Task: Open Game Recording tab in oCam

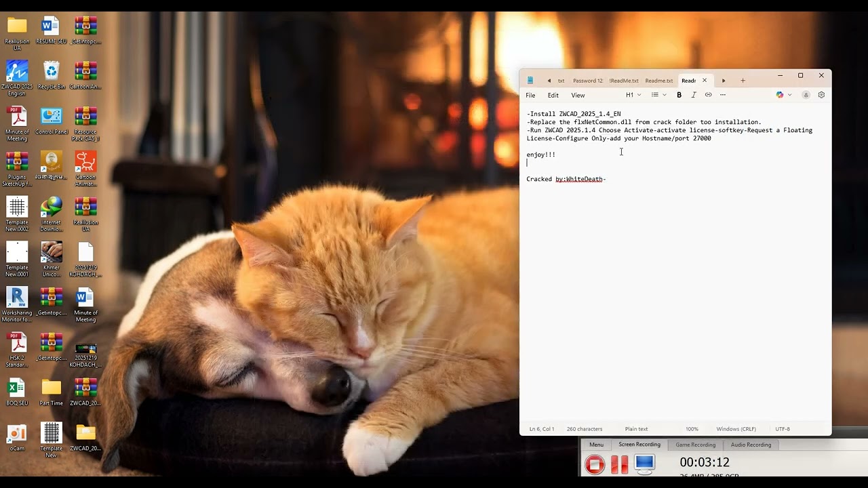Action: (x=695, y=445)
